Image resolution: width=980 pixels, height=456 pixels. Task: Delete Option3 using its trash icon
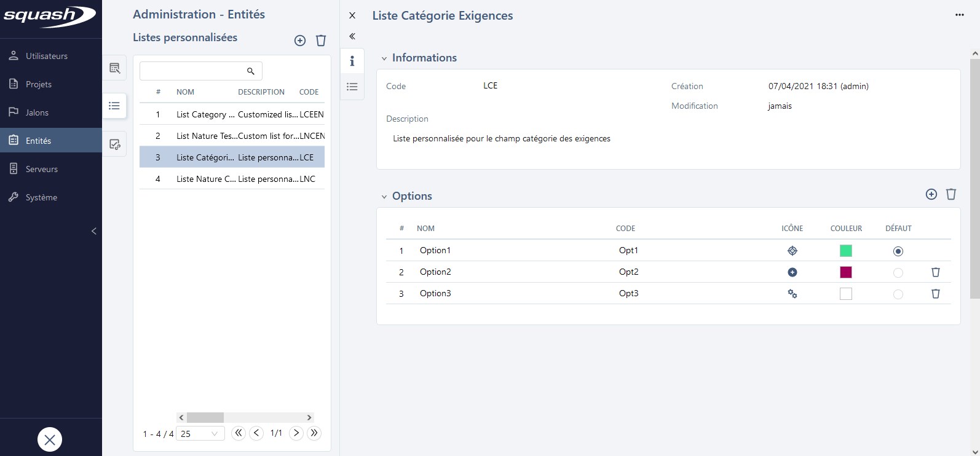click(x=936, y=294)
